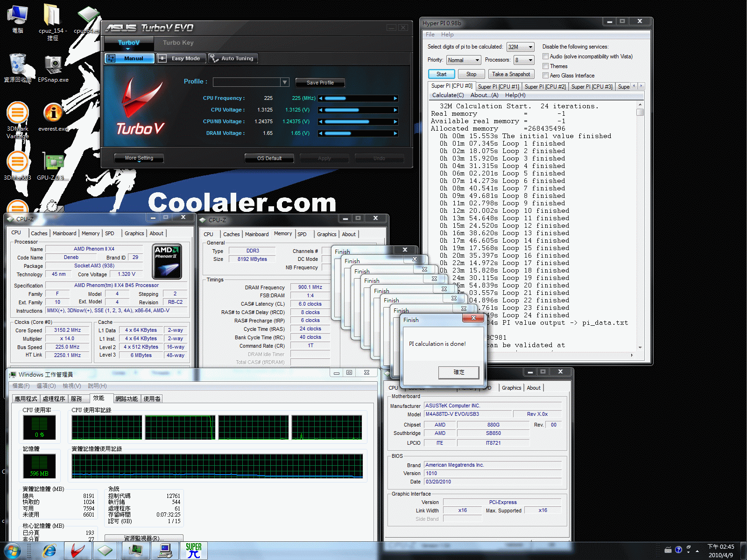Open Resource Monitor button in Task Manager
Viewport: 747px width, 560px height.
point(144,538)
